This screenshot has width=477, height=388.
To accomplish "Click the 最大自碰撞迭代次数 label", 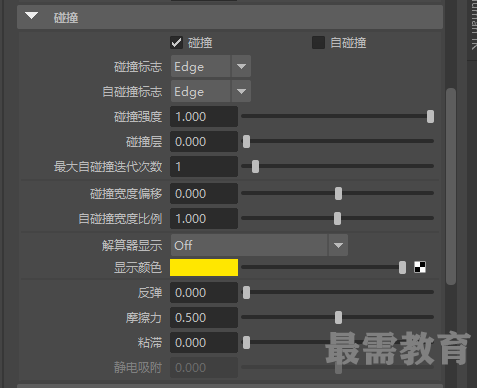I will (x=108, y=167).
